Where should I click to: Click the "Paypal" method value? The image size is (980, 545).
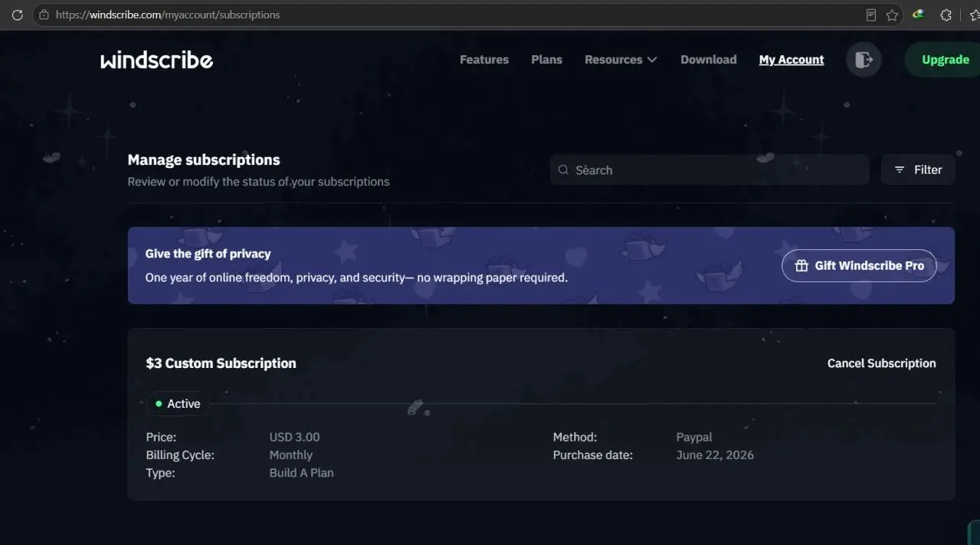pos(694,437)
